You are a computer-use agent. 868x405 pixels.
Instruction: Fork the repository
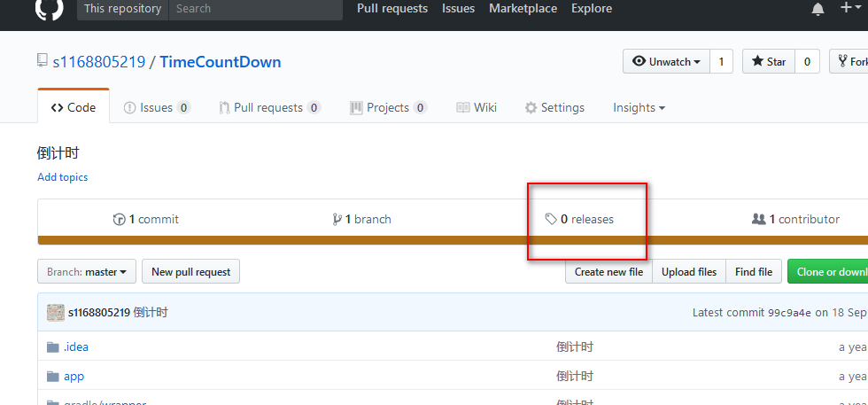pyautogui.click(x=849, y=61)
